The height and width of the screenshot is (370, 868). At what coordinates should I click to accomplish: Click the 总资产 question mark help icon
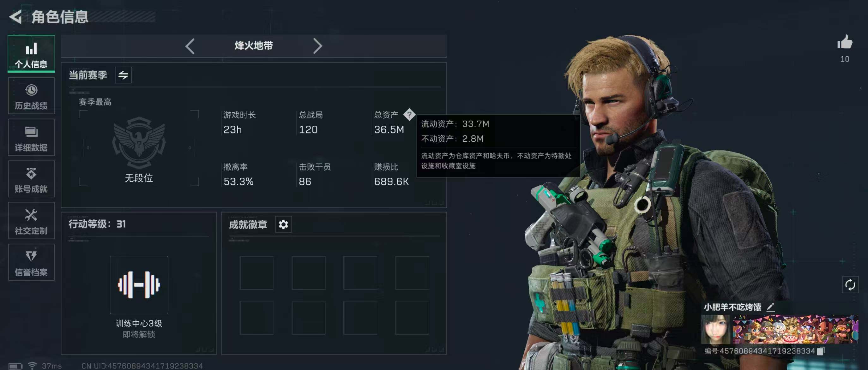point(409,115)
